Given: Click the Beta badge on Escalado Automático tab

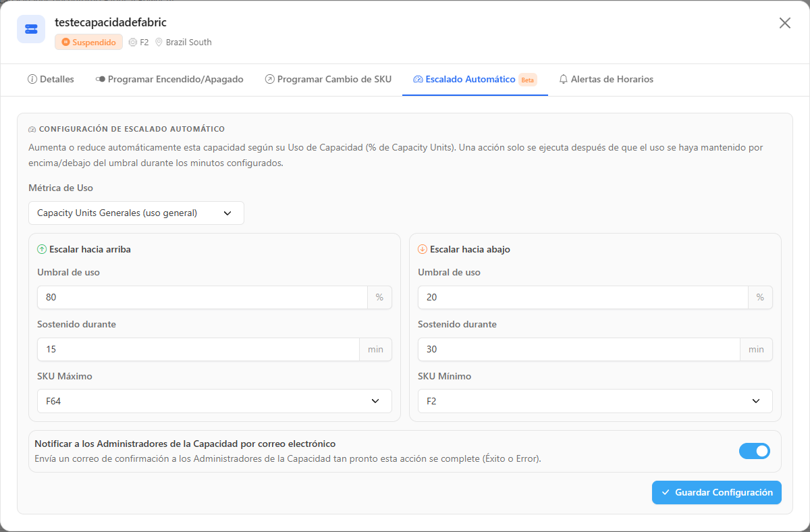Looking at the screenshot, I should [528, 80].
